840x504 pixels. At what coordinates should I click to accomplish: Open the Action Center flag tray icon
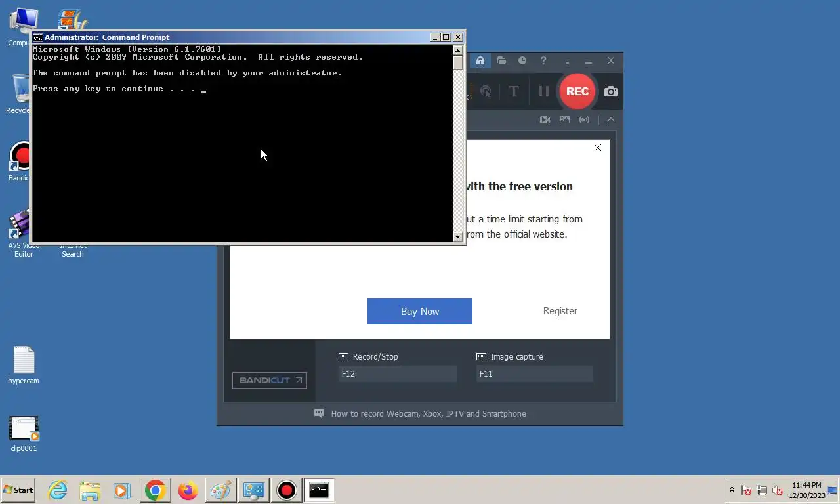[x=746, y=490]
